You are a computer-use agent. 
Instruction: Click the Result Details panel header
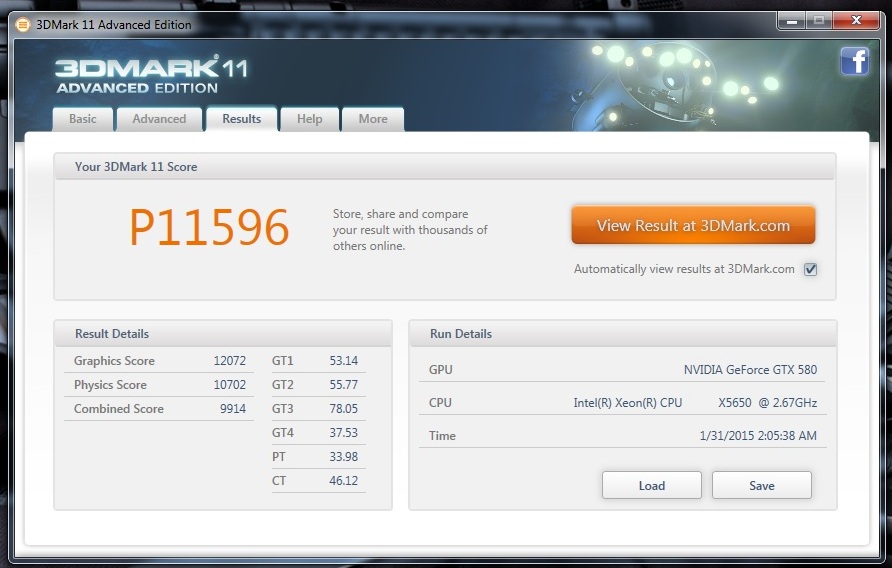223,334
